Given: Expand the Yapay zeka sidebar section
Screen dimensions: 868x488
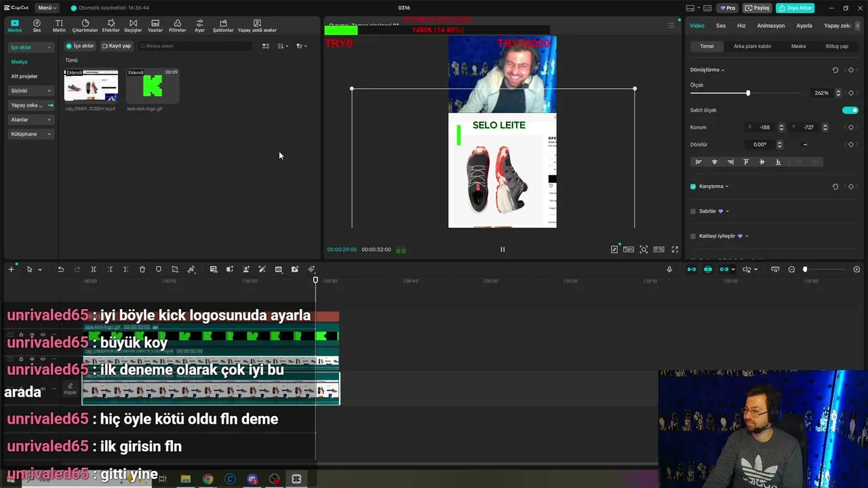Looking at the screenshot, I should click(x=31, y=105).
